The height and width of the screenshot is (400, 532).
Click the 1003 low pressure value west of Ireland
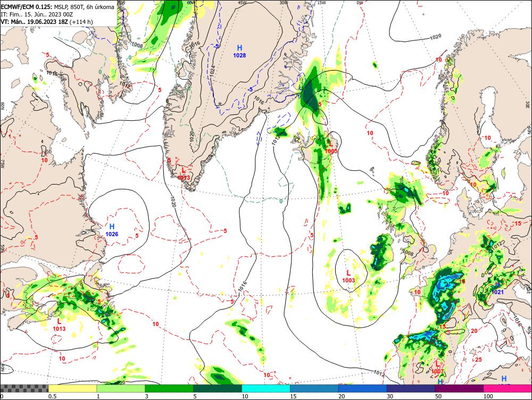coord(348,280)
